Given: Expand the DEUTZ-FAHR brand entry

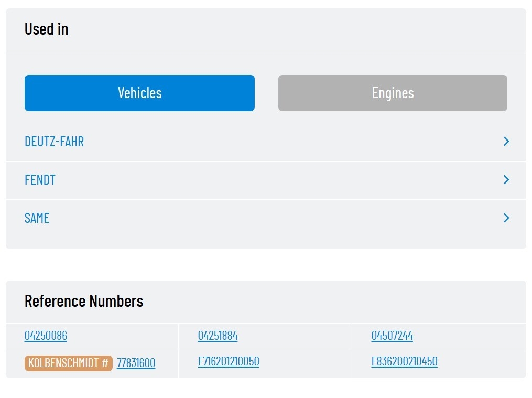Looking at the screenshot, I should pos(266,142).
